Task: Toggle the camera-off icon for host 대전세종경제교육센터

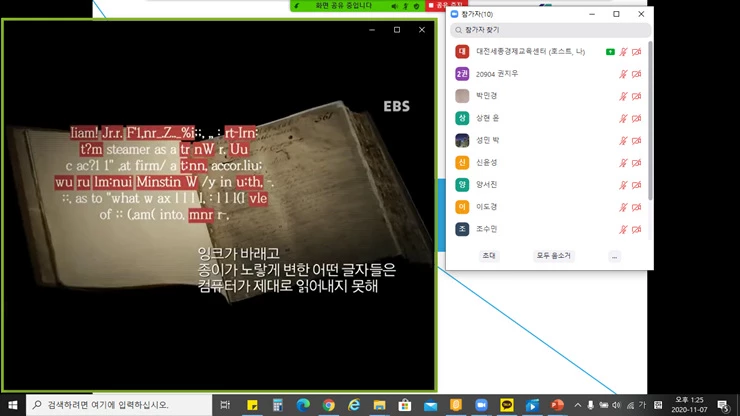Action: (x=637, y=51)
